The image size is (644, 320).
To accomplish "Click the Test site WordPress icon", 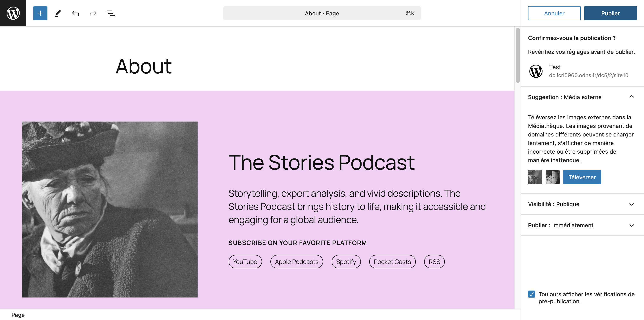I will [x=536, y=71].
